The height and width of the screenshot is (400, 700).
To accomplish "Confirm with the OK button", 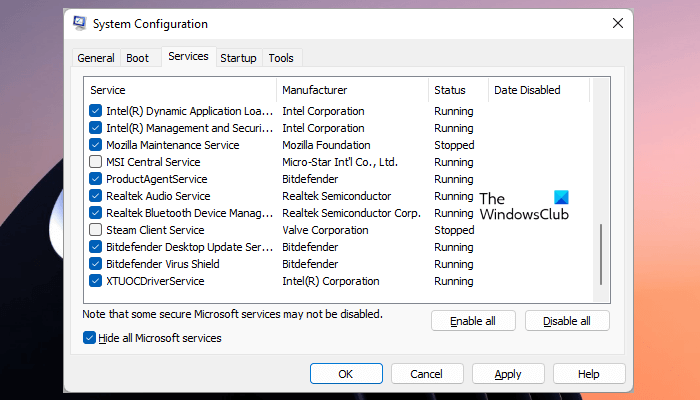I will (346, 374).
